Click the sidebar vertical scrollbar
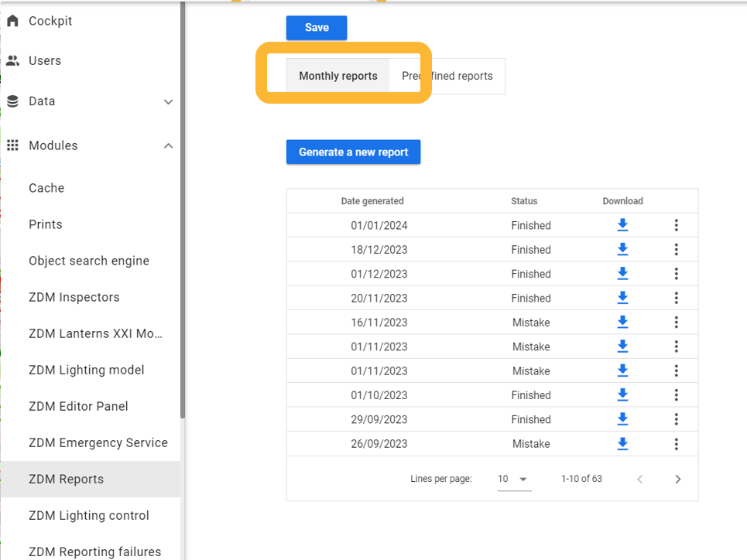 [x=183, y=209]
